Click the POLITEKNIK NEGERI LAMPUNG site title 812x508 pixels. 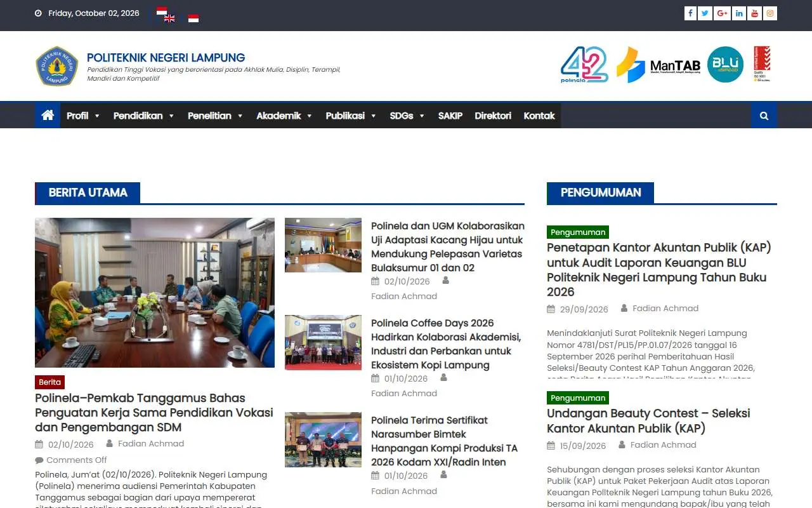166,58
